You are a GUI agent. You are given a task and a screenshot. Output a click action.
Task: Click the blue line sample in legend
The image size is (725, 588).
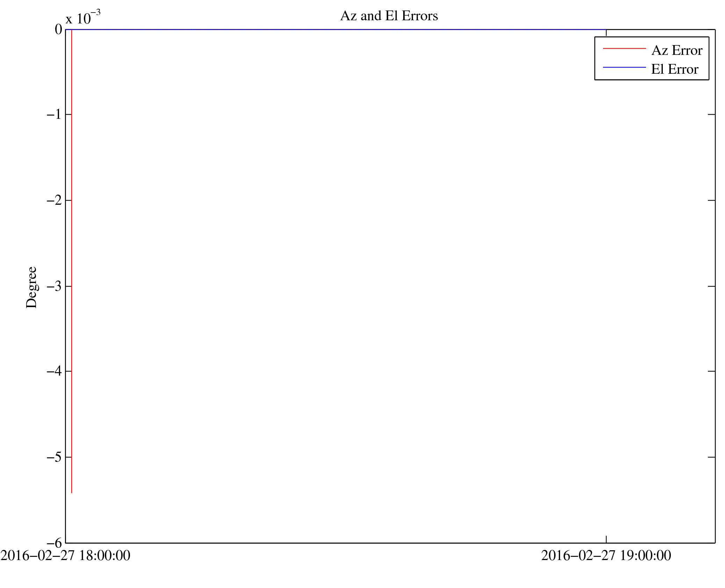[624, 67]
